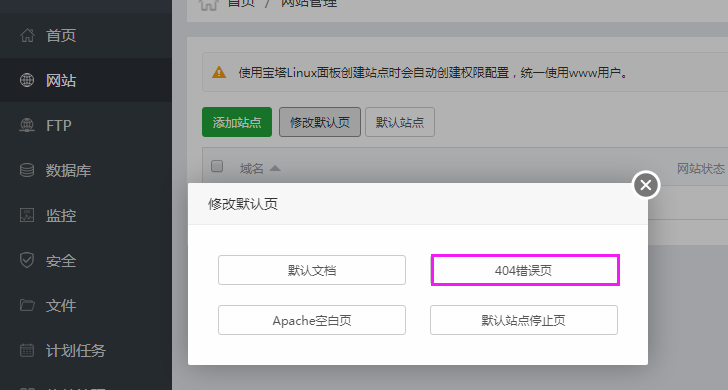Click the 网站状态 column header
The width and height of the screenshot is (728, 390).
[701, 169]
